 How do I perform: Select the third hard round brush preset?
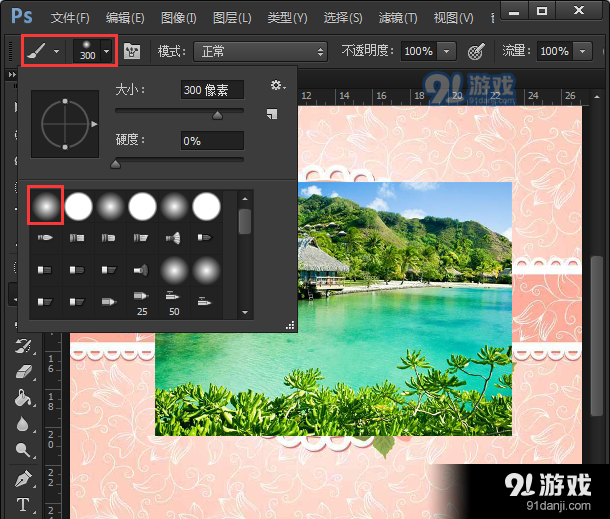click(x=206, y=206)
